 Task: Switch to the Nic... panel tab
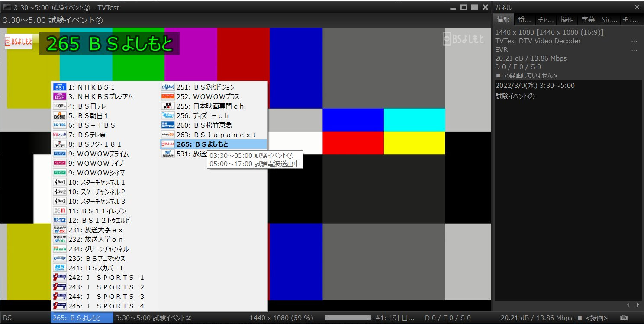609,20
